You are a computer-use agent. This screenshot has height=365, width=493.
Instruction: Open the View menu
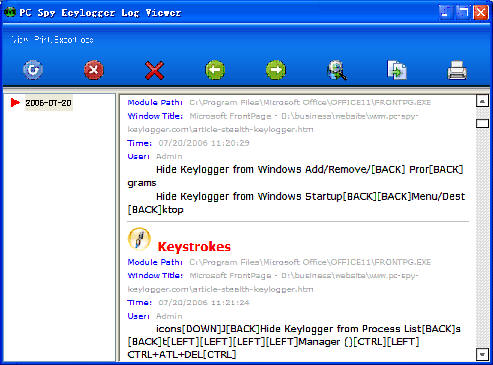tap(19, 40)
